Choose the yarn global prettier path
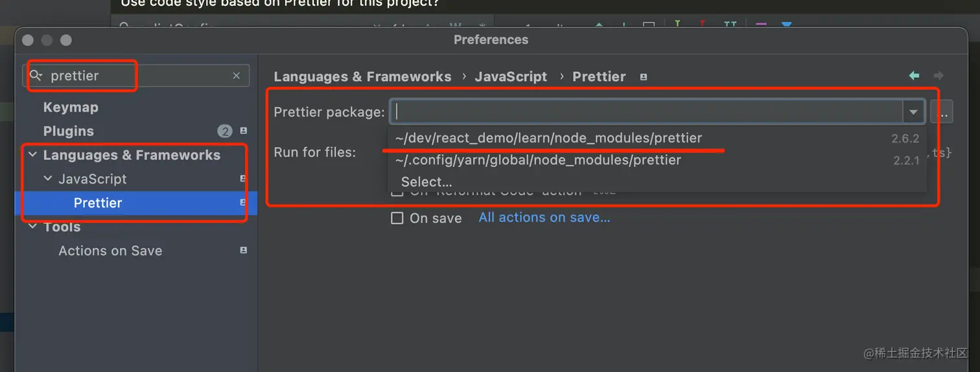This screenshot has width=980, height=372. [x=538, y=160]
